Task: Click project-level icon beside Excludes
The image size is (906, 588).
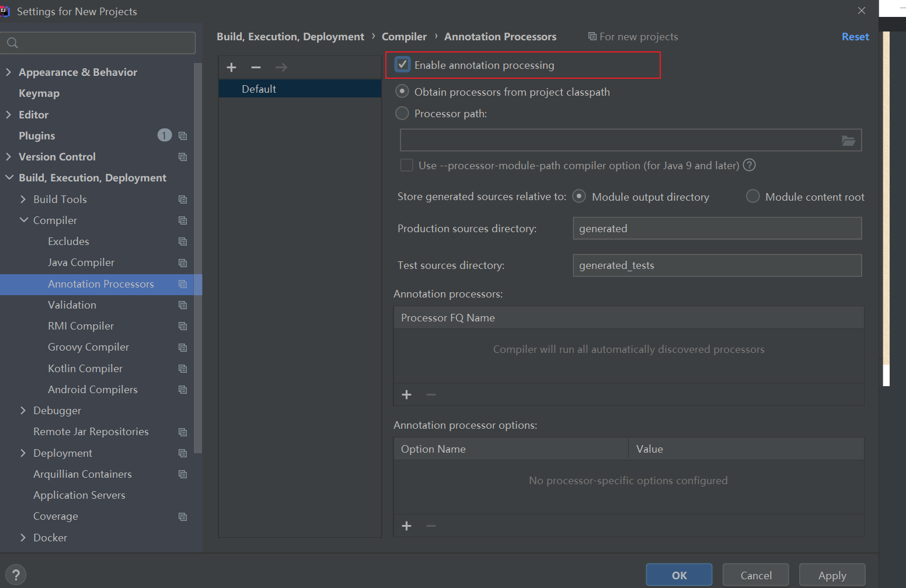Action: coord(183,242)
